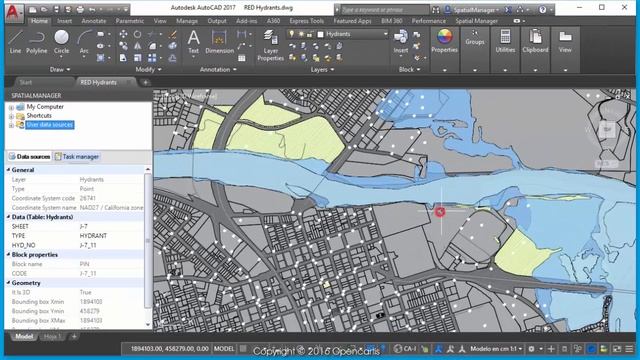The width and height of the screenshot is (640, 360).
Task: Click the workspace gear icon in status bar
Action: [x=531, y=349]
